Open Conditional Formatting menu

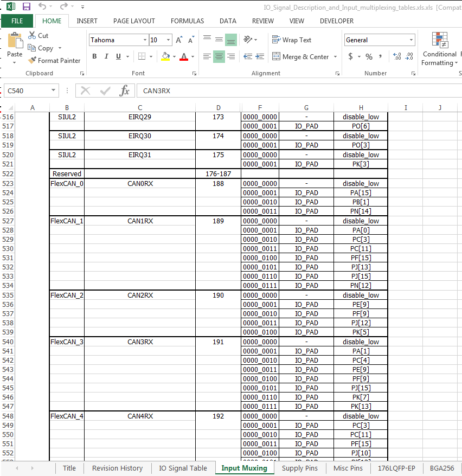440,49
